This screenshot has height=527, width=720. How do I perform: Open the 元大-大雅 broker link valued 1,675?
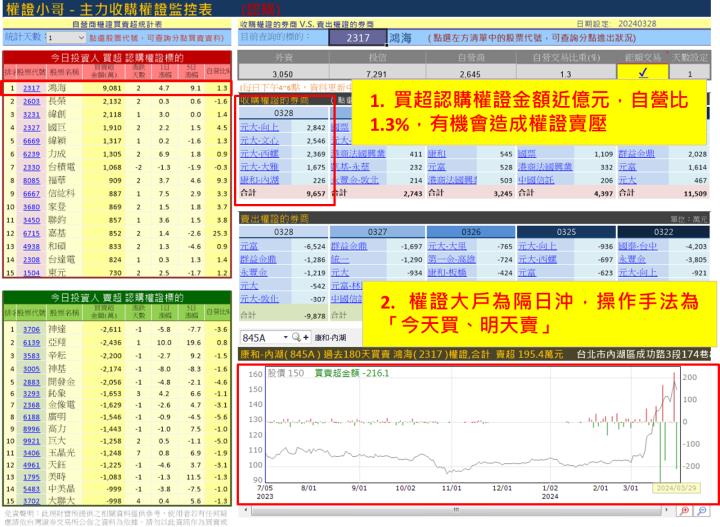point(259,167)
